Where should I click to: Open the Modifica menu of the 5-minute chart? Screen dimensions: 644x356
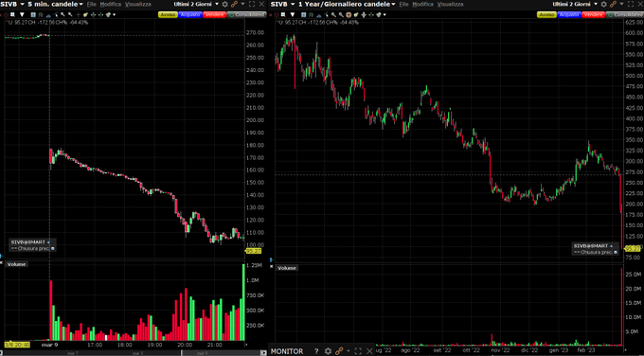click(x=111, y=4)
